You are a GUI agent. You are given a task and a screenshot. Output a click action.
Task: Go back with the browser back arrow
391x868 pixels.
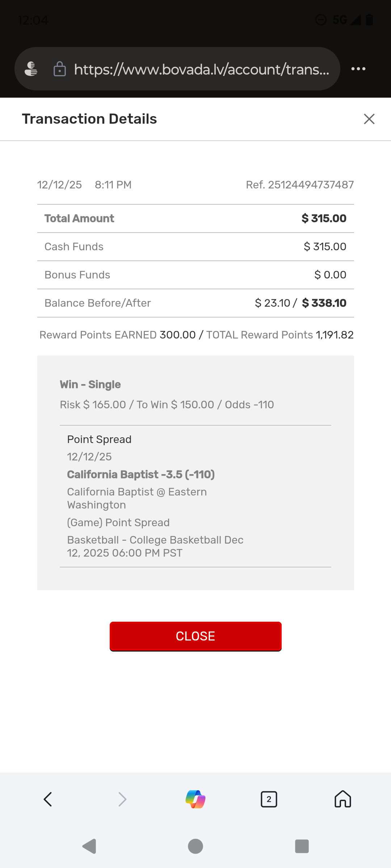pyautogui.click(x=48, y=799)
